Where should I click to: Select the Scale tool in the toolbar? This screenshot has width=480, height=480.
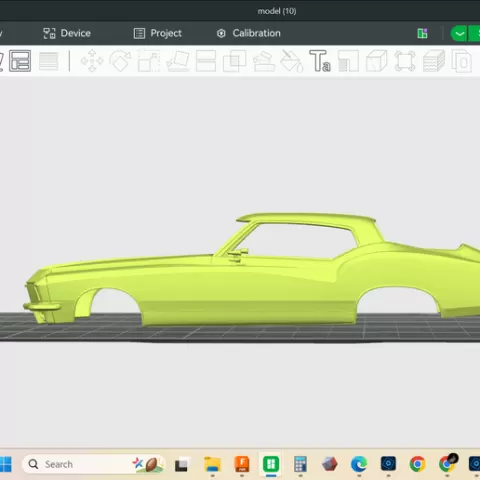(x=149, y=61)
